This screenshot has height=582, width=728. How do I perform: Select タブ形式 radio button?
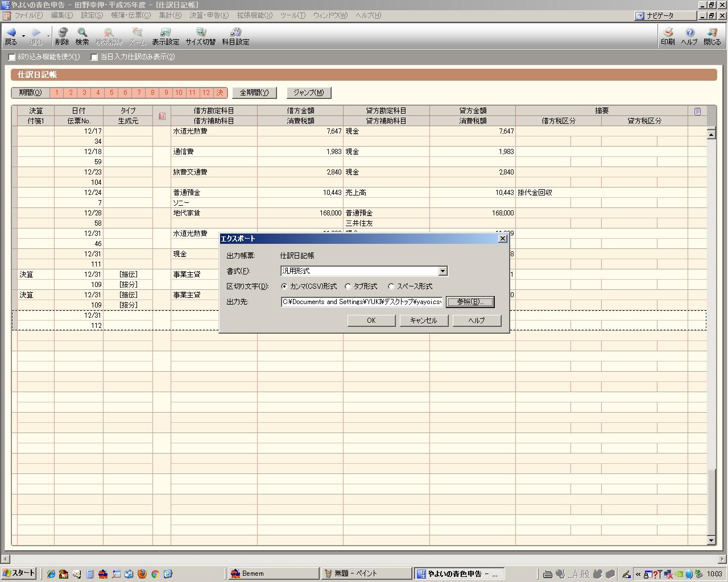(x=348, y=286)
